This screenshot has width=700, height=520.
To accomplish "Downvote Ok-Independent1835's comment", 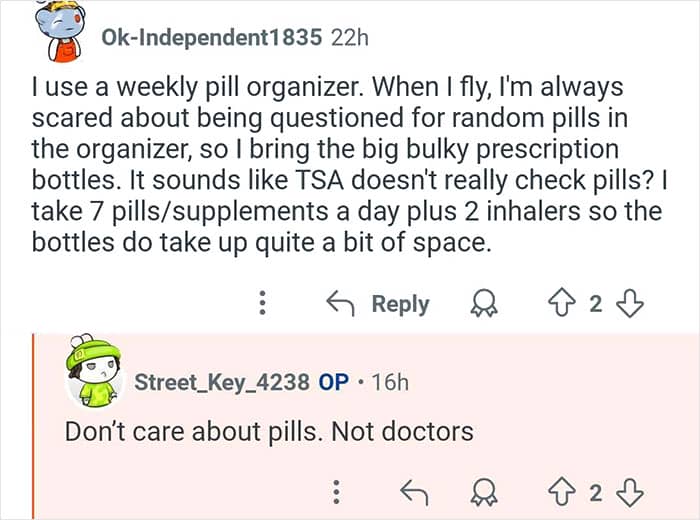I will [x=628, y=304].
